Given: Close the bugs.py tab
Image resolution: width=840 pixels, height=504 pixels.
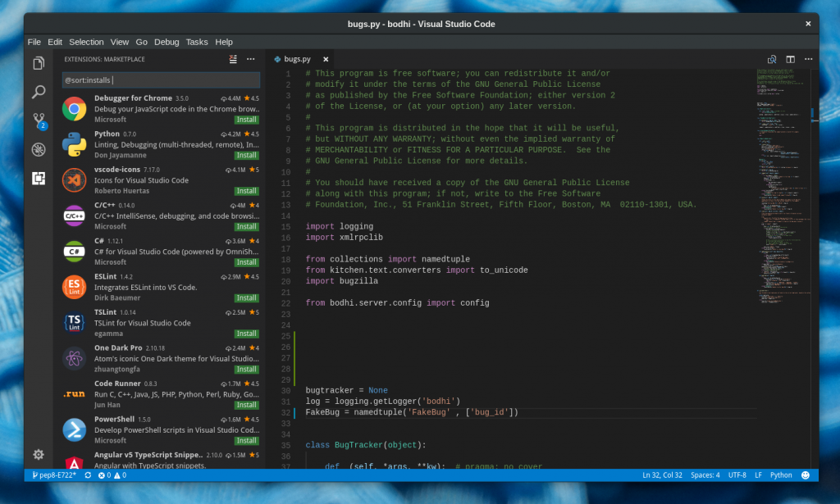Looking at the screenshot, I should pos(326,59).
